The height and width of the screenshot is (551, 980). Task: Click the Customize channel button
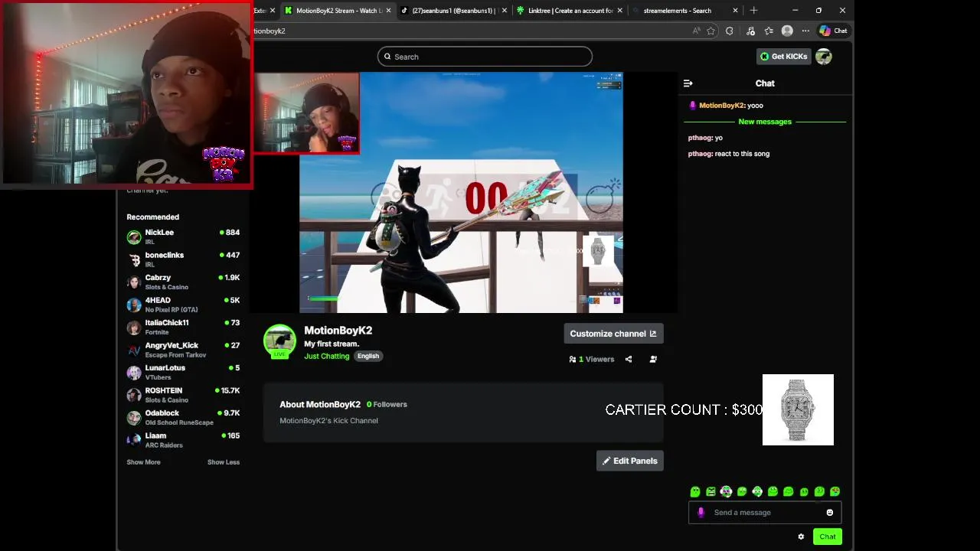click(x=613, y=334)
